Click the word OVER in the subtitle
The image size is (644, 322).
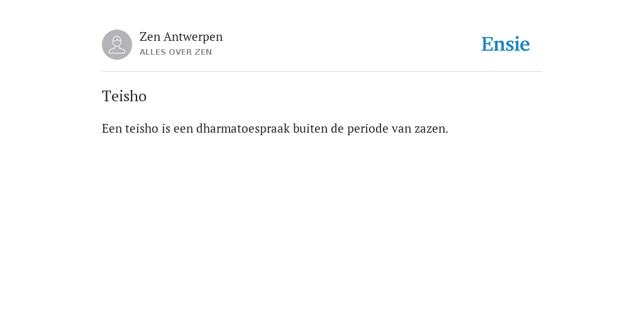point(180,52)
